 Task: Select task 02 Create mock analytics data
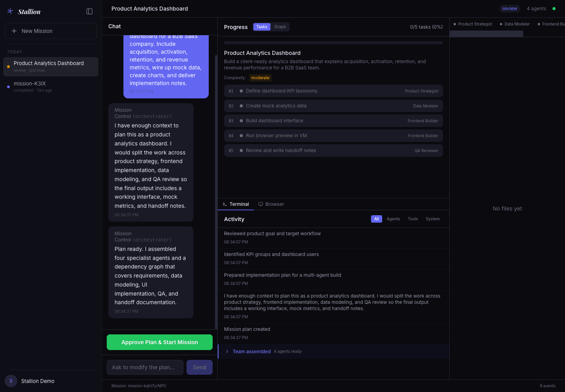(334, 106)
